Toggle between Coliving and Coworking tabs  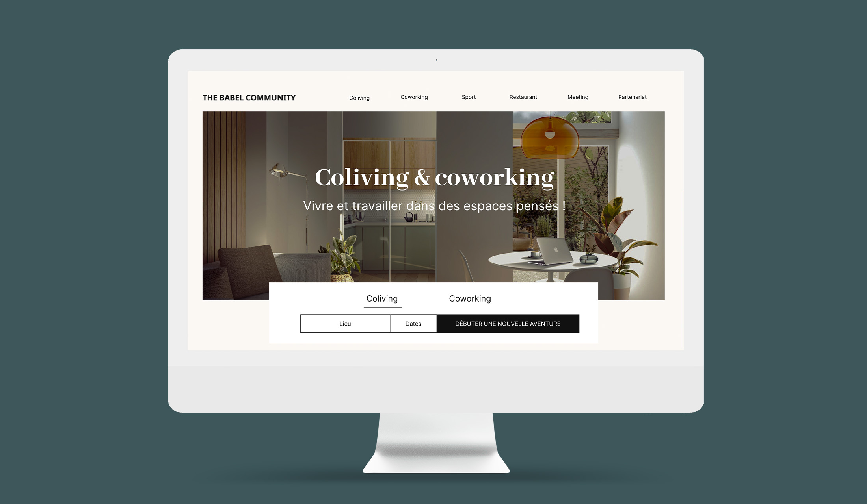coord(470,298)
